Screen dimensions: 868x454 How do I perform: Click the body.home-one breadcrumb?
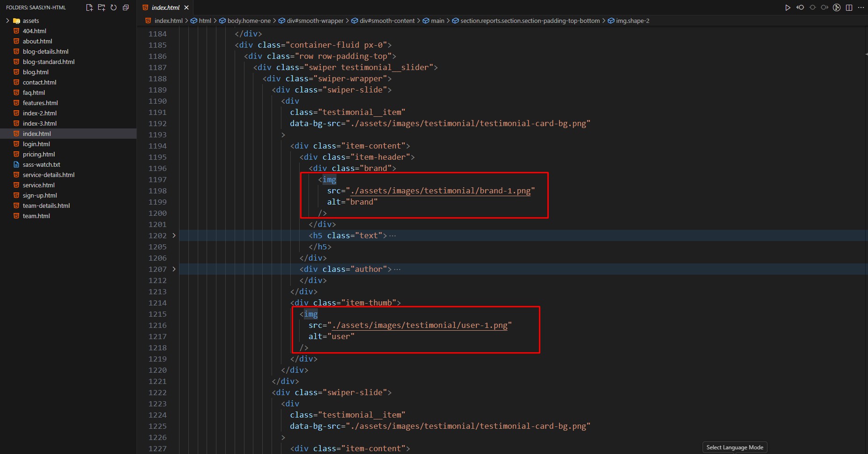point(249,21)
